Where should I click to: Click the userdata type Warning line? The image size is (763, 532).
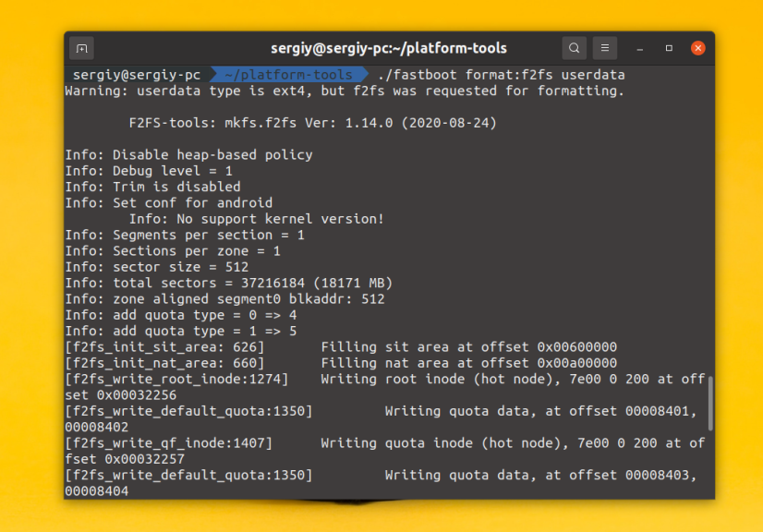coord(345,91)
